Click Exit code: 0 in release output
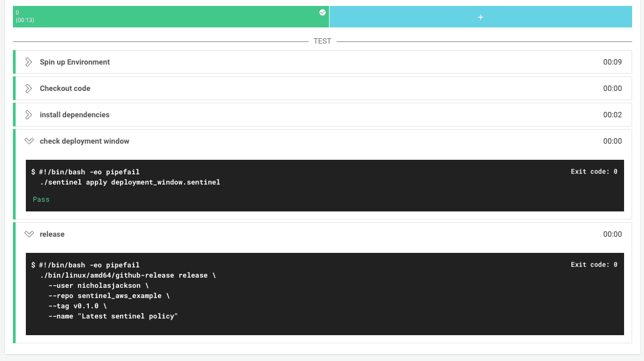 (593, 265)
